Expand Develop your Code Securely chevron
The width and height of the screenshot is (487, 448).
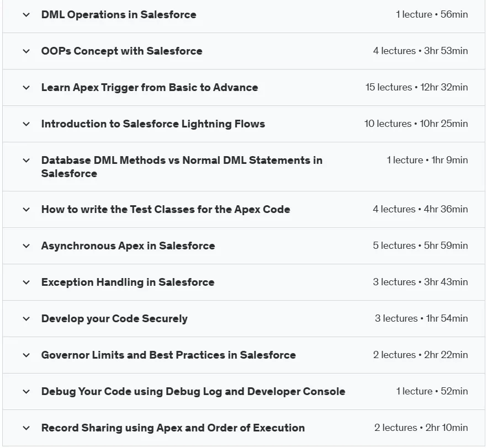[x=27, y=319]
